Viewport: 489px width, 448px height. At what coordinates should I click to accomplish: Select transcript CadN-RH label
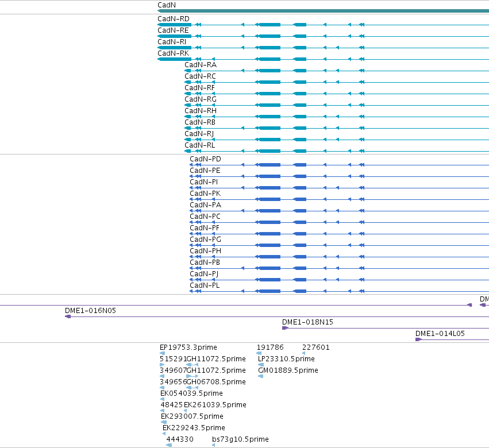pyautogui.click(x=201, y=111)
